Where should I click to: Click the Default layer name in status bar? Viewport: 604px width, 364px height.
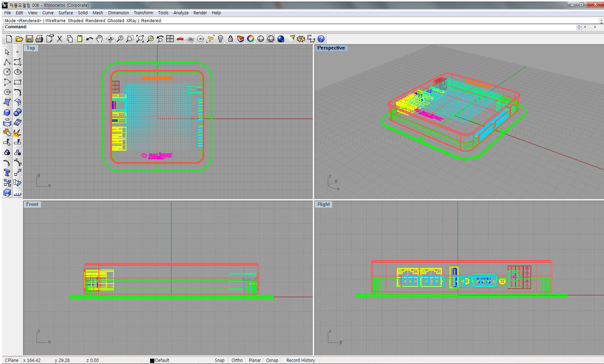pos(162,360)
